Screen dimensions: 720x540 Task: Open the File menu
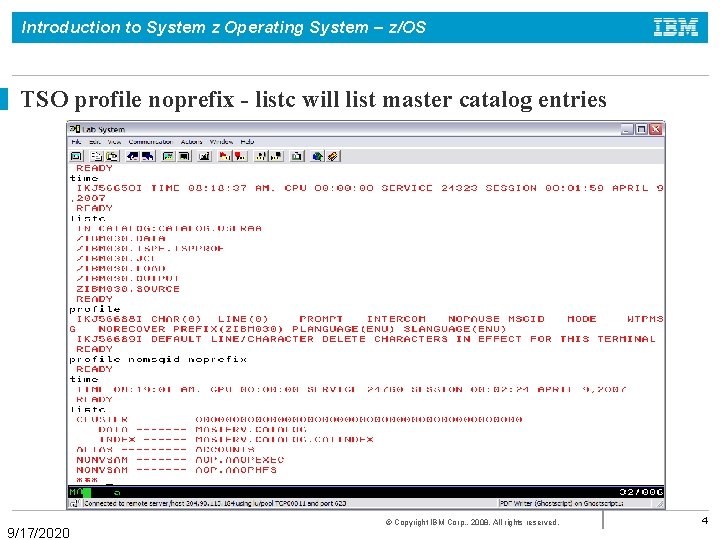pos(76,142)
